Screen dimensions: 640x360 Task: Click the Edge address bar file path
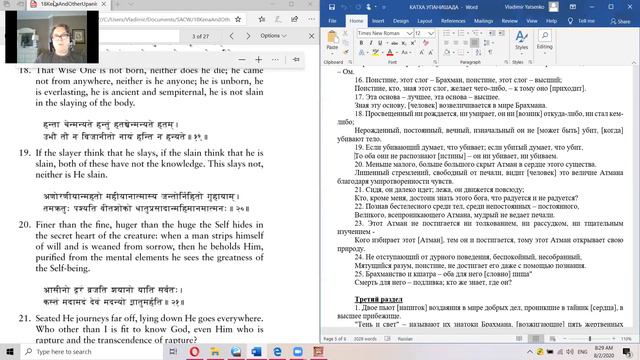click(x=165, y=19)
